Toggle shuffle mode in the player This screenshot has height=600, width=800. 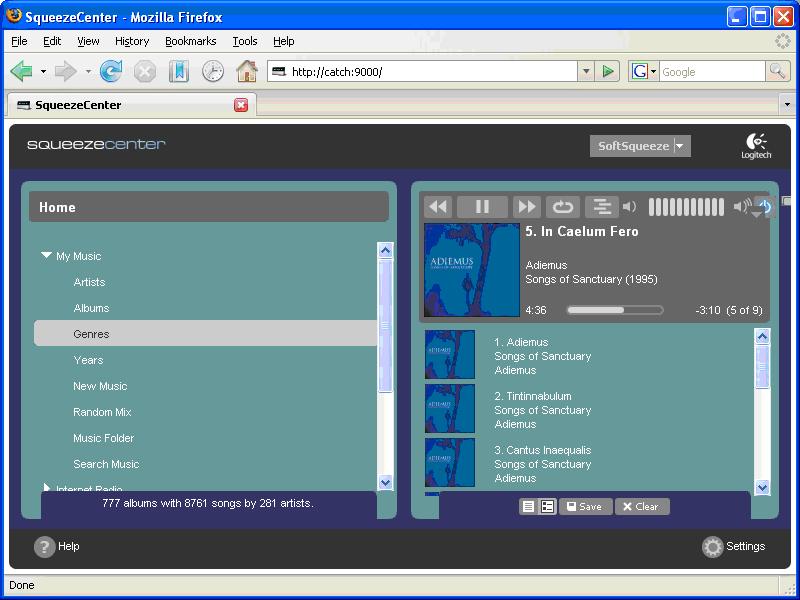(x=601, y=207)
